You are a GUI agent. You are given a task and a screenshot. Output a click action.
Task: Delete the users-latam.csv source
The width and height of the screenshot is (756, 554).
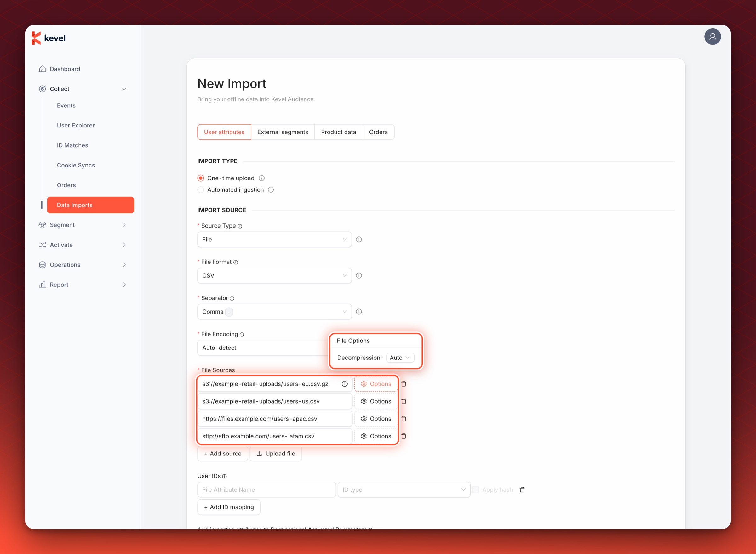click(404, 436)
